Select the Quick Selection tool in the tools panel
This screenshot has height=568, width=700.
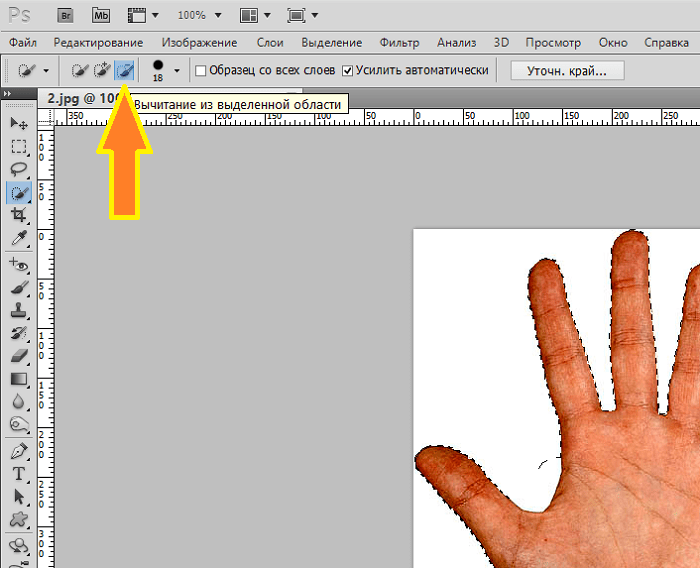[x=19, y=193]
